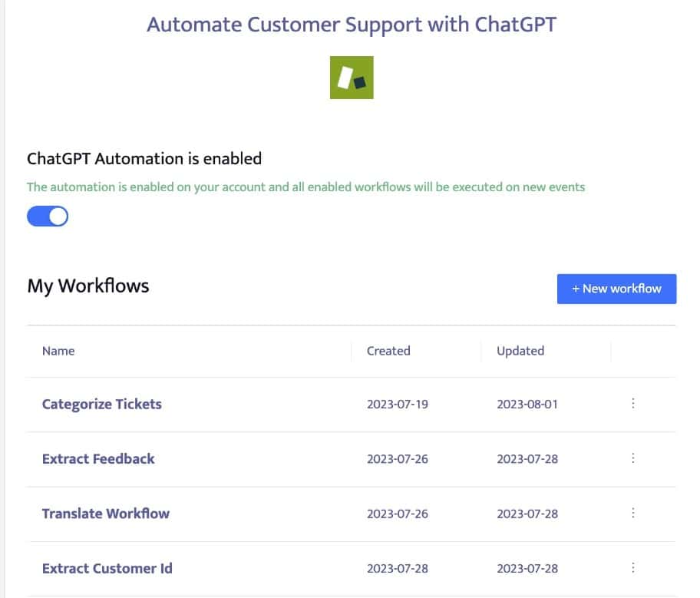Click the ChatGPT Automation is enabled heading
700x598 pixels.
coord(144,159)
